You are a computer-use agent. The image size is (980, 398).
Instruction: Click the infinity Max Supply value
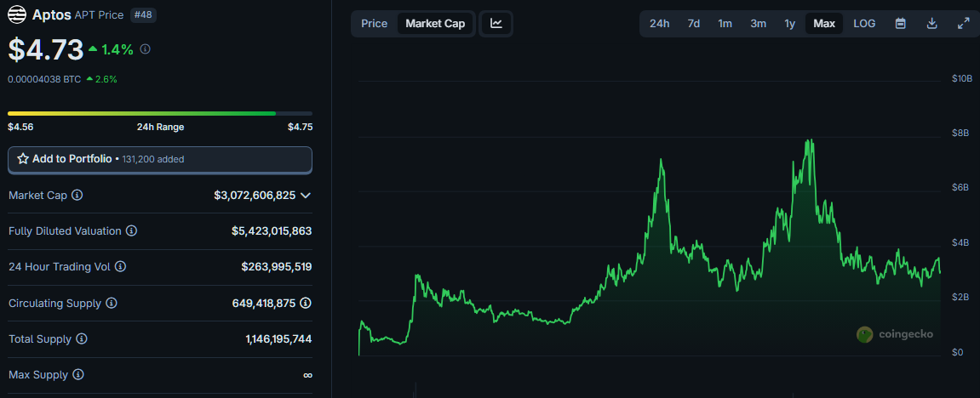(307, 375)
